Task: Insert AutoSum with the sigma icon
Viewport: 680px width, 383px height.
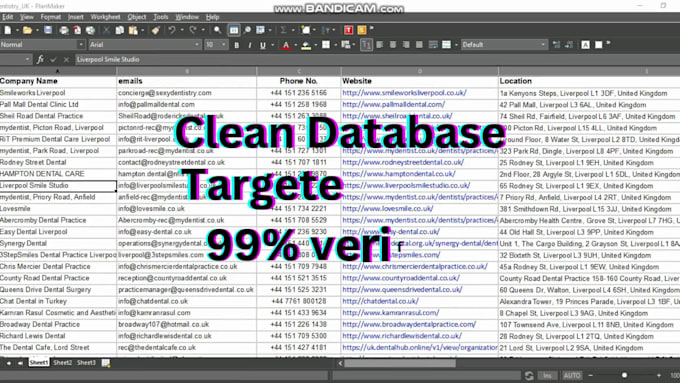Action: coord(283,30)
